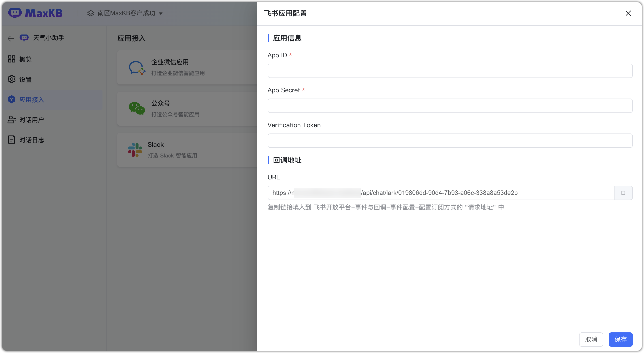Click the 企业微信应用 chat bubble icon
This screenshot has height=353, width=644.
[136, 67]
